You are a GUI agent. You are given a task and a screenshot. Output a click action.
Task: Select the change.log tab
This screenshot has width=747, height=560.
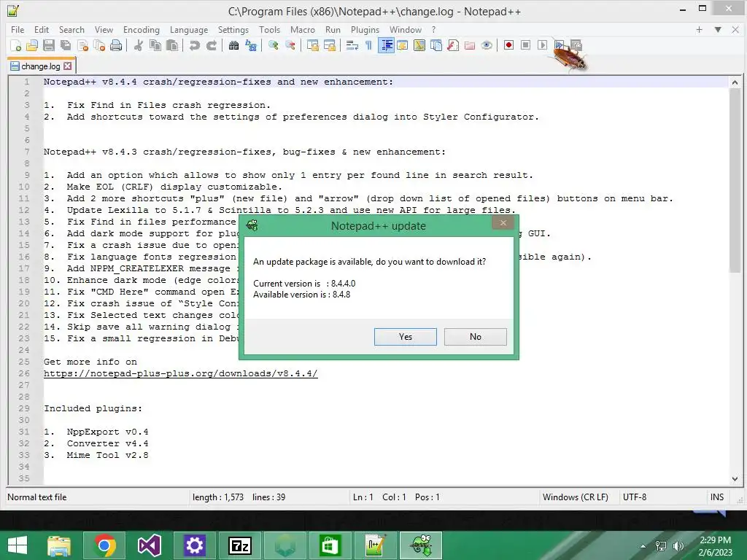tap(41, 66)
